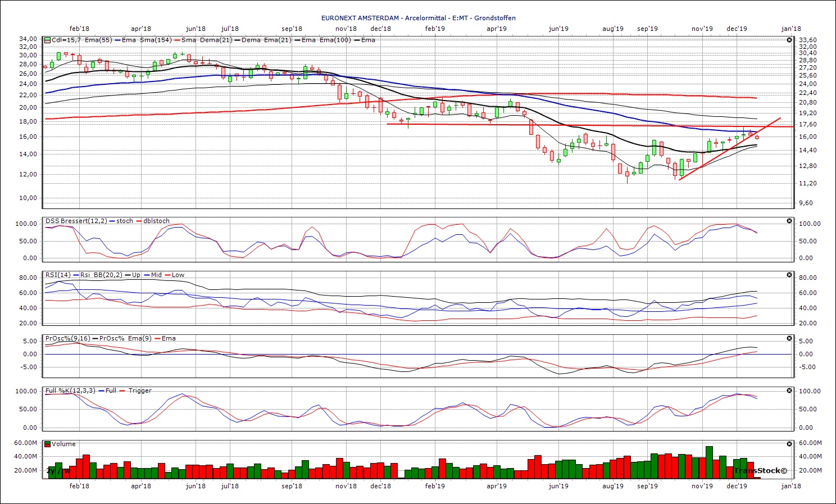Close the PrOsc% oscillator panel
This screenshot has height=504, width=836.
click(789, 338)
